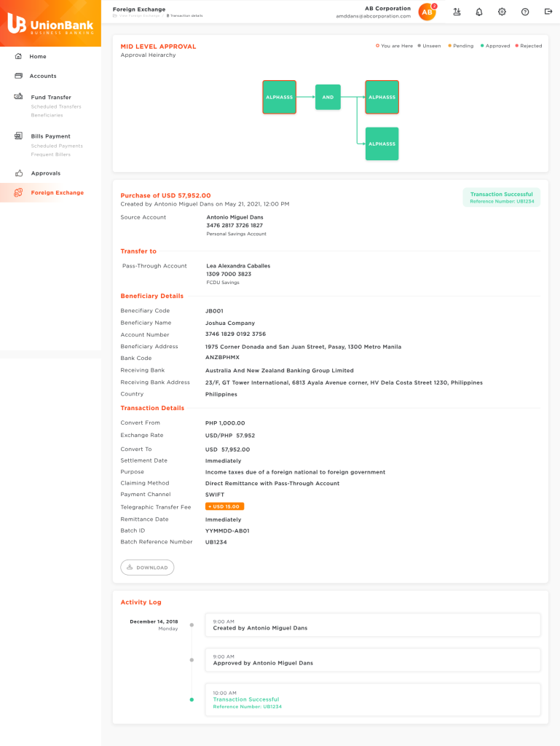Open Scheduled Transfers sub-link

point(56,106)
